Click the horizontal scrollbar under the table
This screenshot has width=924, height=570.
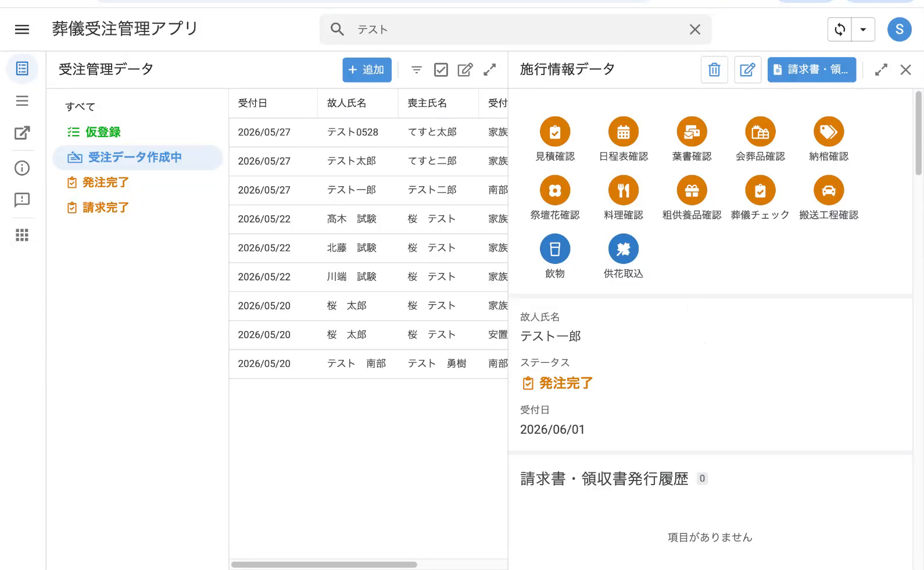tap(324, 564)
